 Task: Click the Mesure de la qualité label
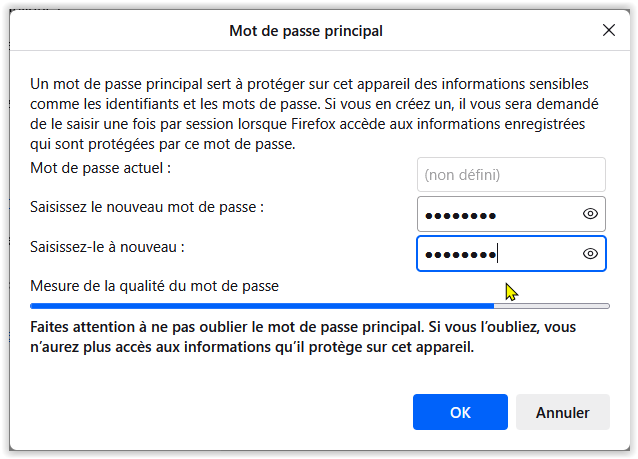click(154, 286)
